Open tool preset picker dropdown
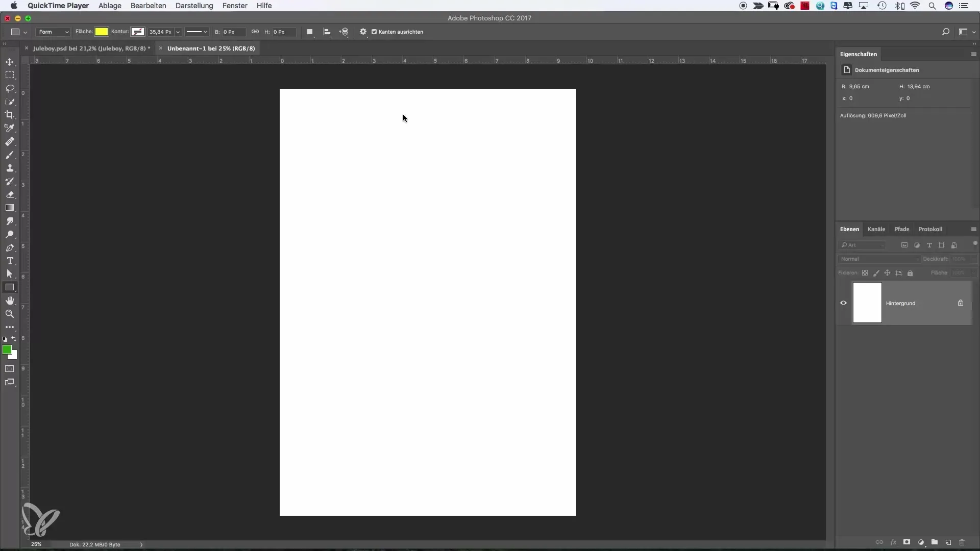The height and width of the screenshot is (551, 980). point(19,32)
